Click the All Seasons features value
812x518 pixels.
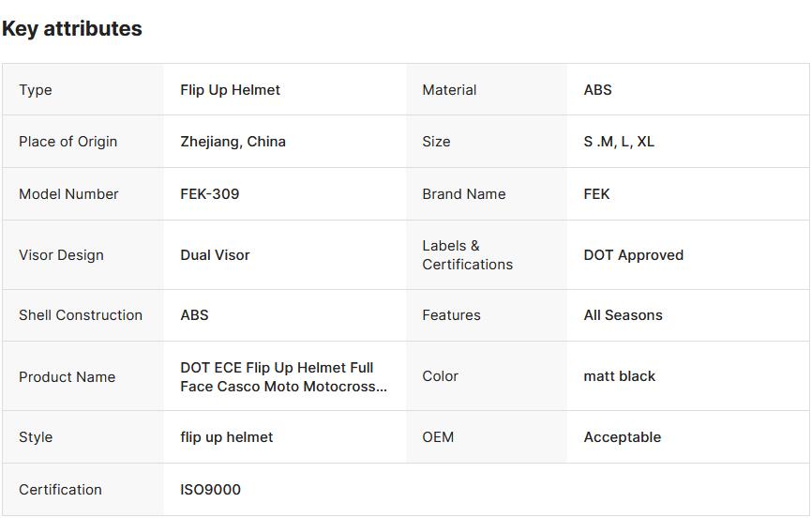(623, 315)
